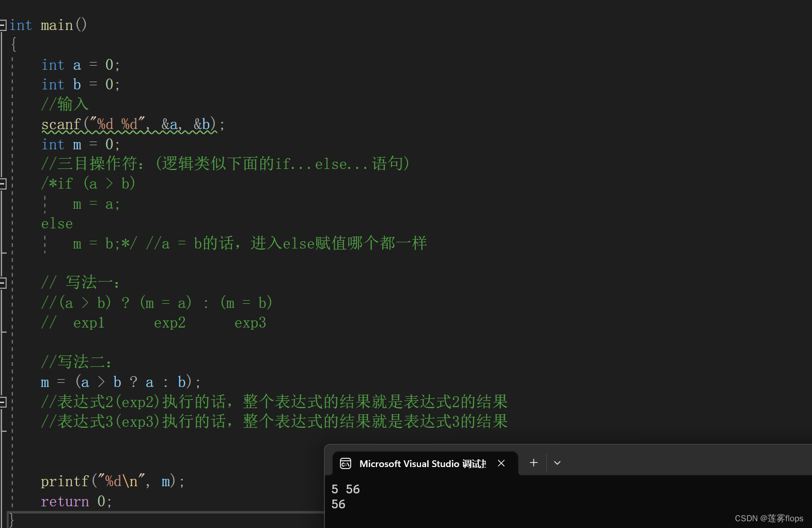812x528 pixels.
Task: Open the new tab dropdown chevron in console
Action: pyautogui.click(x=557, y=463)
